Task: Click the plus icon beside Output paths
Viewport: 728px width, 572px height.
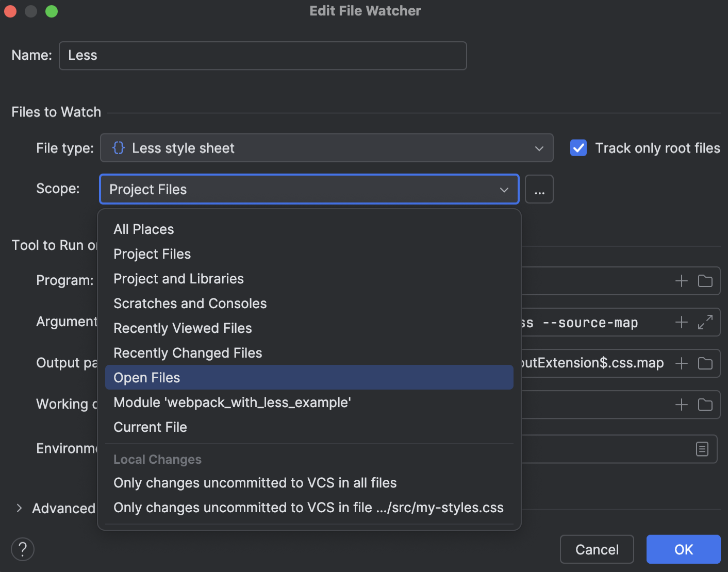Action: (681, 363)
